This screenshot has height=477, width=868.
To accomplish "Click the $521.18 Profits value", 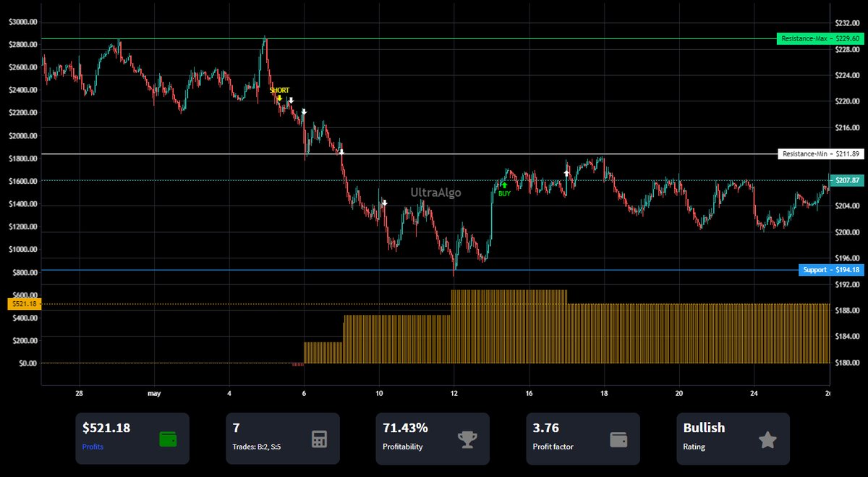I will point(106,428).
